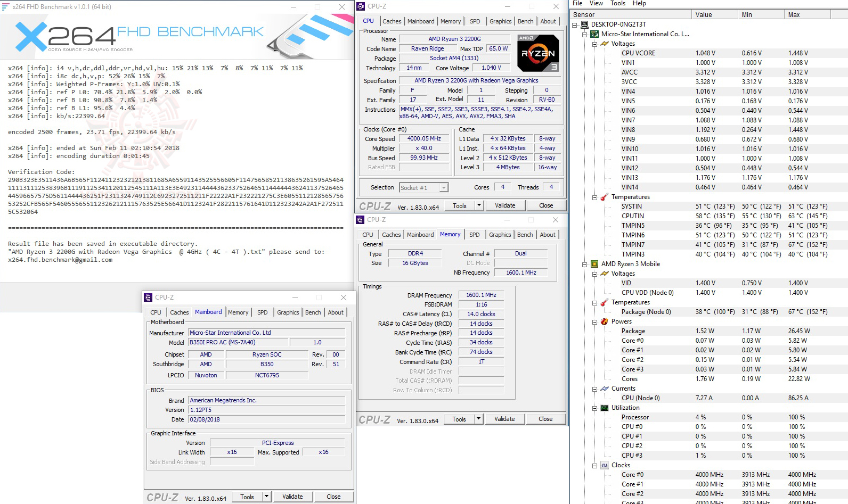The height and width of the screenshot is (504, 848).
Task: Click the Sensor column header in HWMonitor
Action: click(x=631, y=15)
